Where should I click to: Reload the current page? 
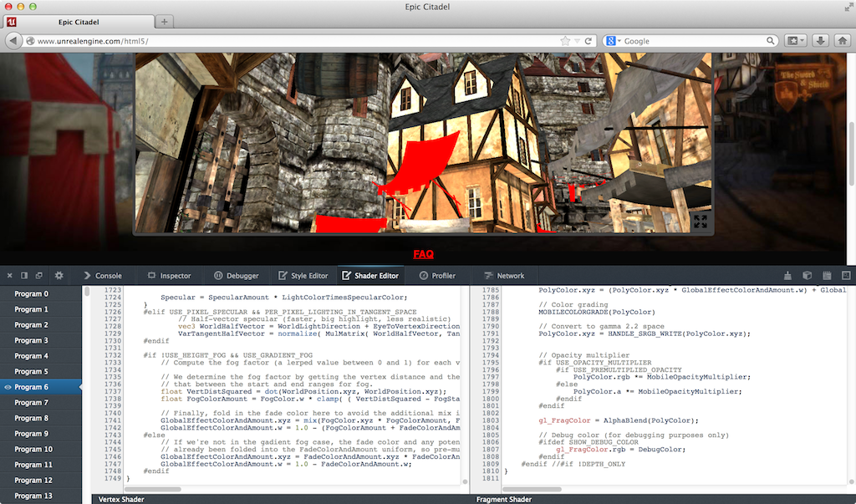point(588,41)
